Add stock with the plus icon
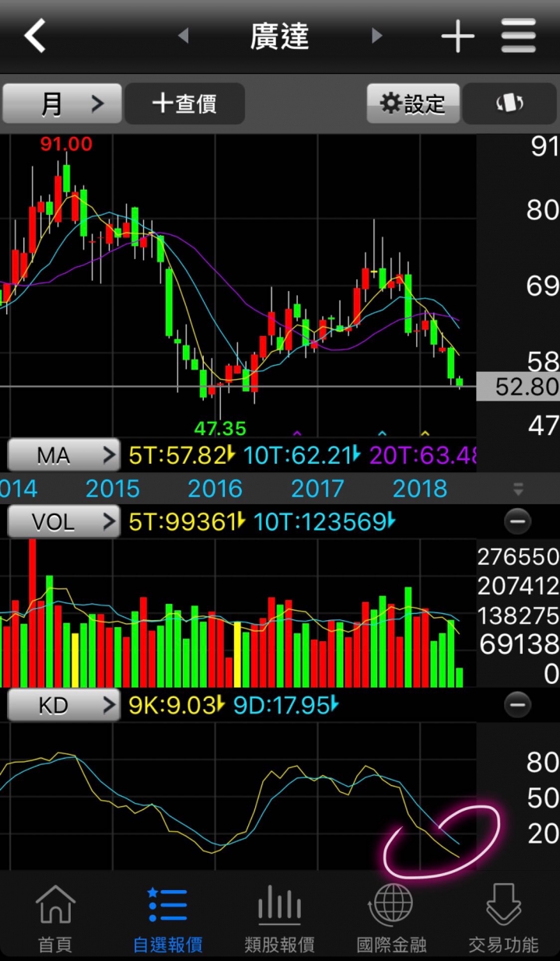This screenshot has height=961, width=560. pyautogui.click(x=457, y=36)
